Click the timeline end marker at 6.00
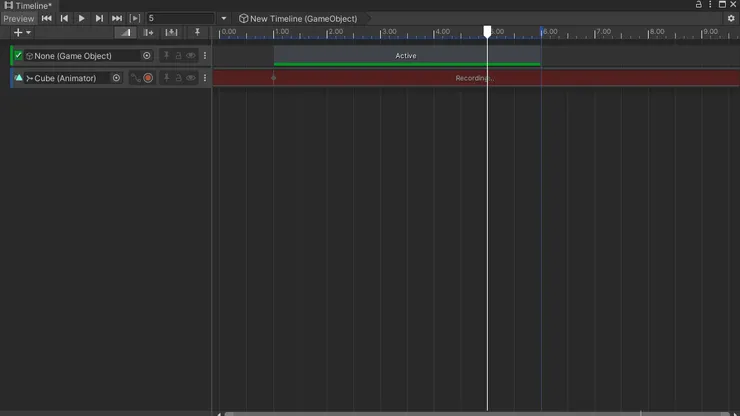Image resolution: width=740 pixels, height=416 pixels. (x=542, y=32)
